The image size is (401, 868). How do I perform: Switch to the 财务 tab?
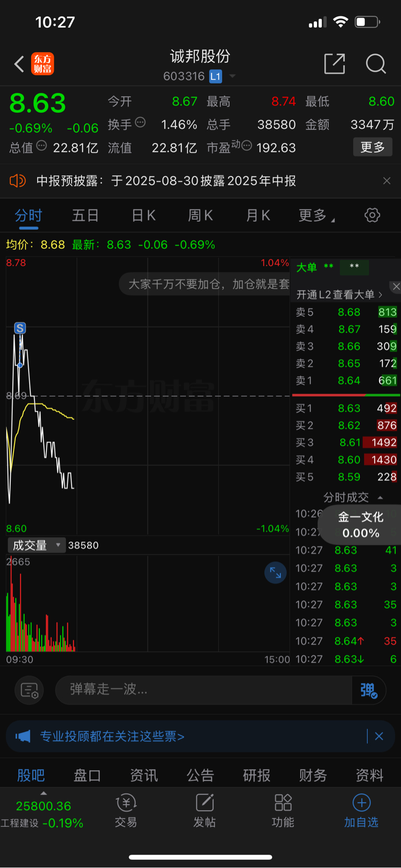tap(313, 776)
